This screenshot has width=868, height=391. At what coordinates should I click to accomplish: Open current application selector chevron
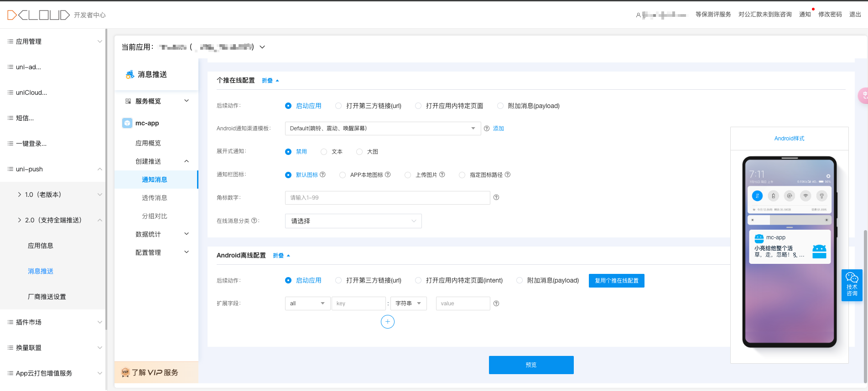click(262, 47)
